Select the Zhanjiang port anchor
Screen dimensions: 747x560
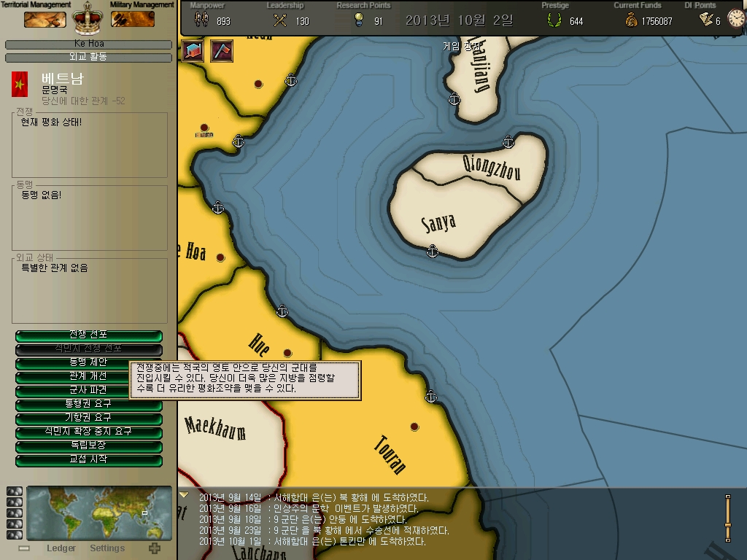click(x=454, y=99)
